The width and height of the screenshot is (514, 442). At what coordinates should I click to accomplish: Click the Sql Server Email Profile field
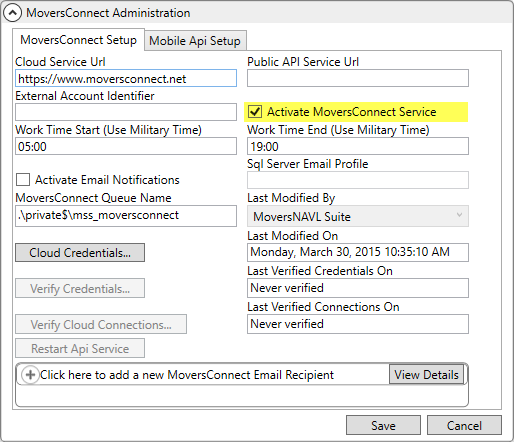coord(358,180)
